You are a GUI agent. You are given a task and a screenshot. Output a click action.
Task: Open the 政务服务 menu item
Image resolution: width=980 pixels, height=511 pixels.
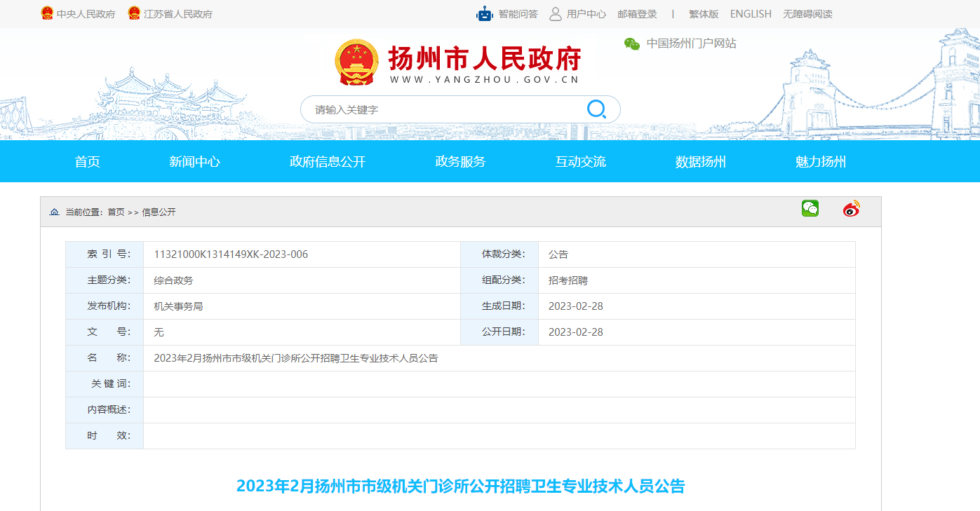[x=460, y=162]
